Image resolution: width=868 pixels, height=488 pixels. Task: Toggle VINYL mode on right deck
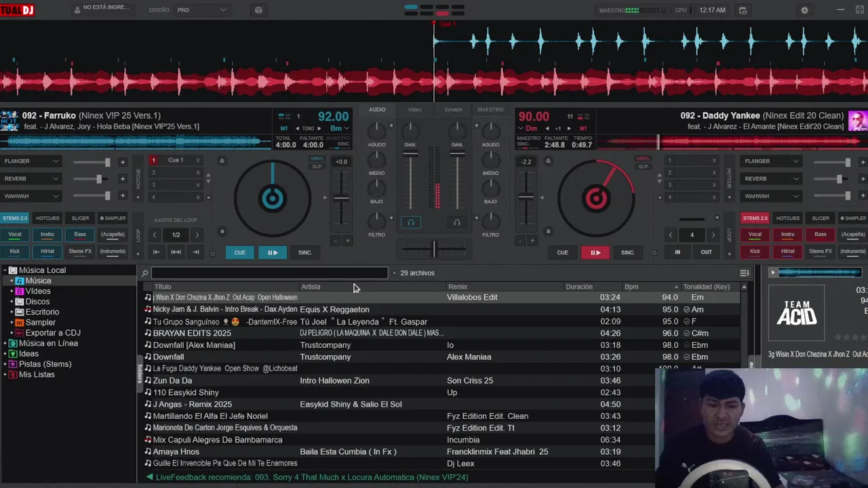pyautogui.click(x=643, y=159)
